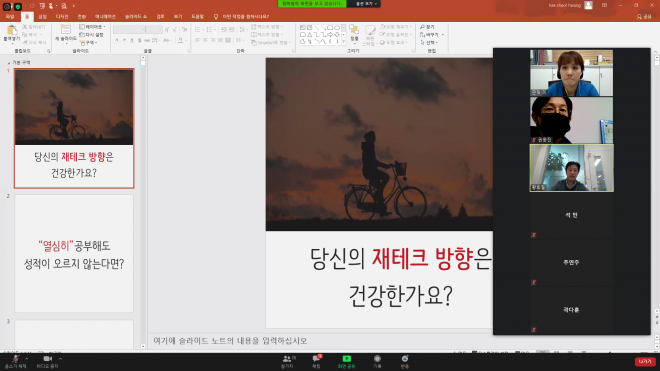Click the red leave meeting button
The image size is (660, 371).
645,361
